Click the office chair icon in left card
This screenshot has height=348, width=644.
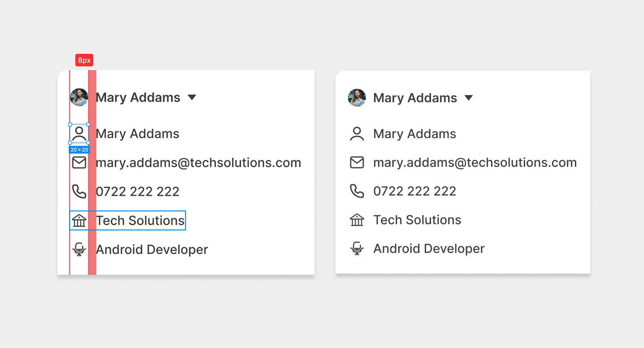point(79,249)
